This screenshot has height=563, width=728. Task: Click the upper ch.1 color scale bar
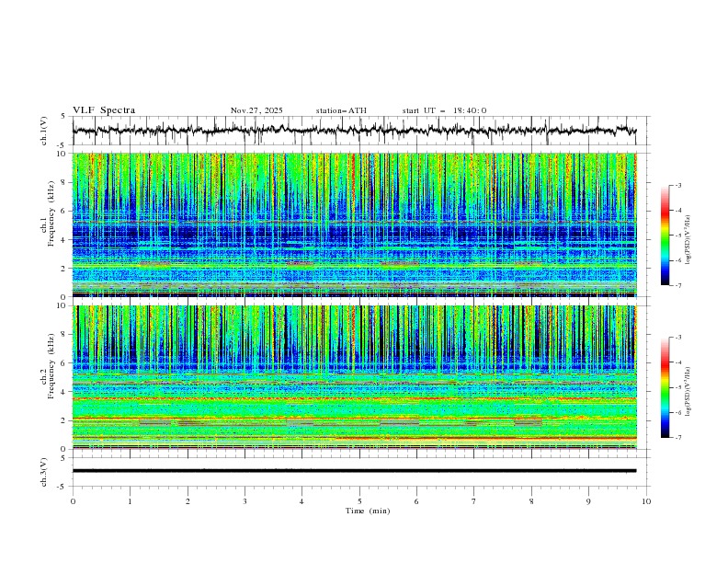coord(665,235)
